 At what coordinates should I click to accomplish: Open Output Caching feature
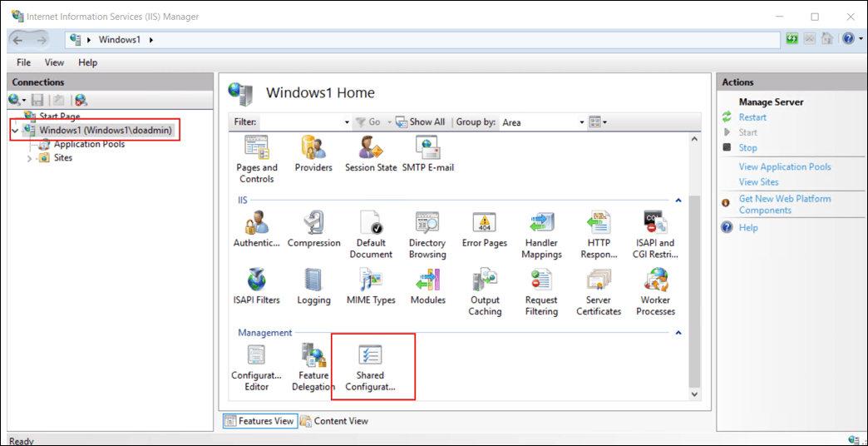tap(485, 292)
